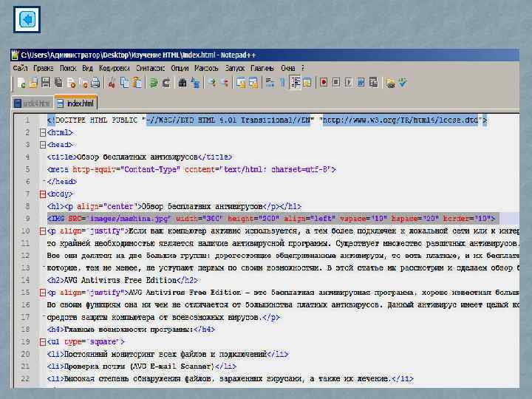Open the Файл menu
Screen dimensions: 532x399
pyautogui.click(x=21, y=68)
